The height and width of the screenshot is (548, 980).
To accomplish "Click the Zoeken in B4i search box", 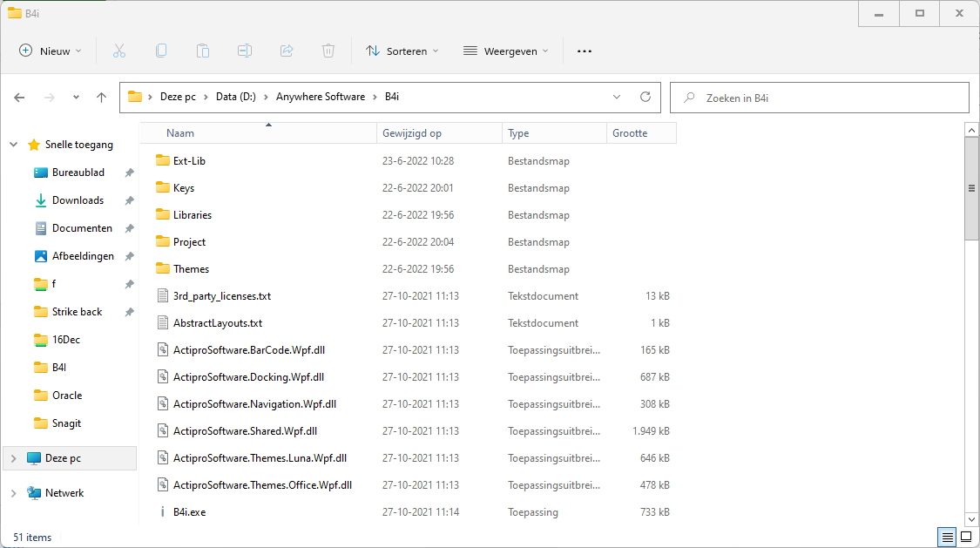I will (819, 98).
